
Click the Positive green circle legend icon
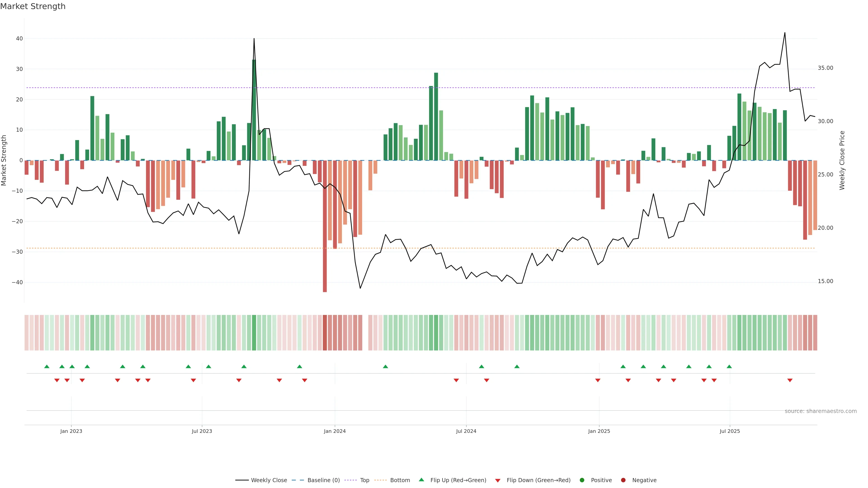coord(582,480)
